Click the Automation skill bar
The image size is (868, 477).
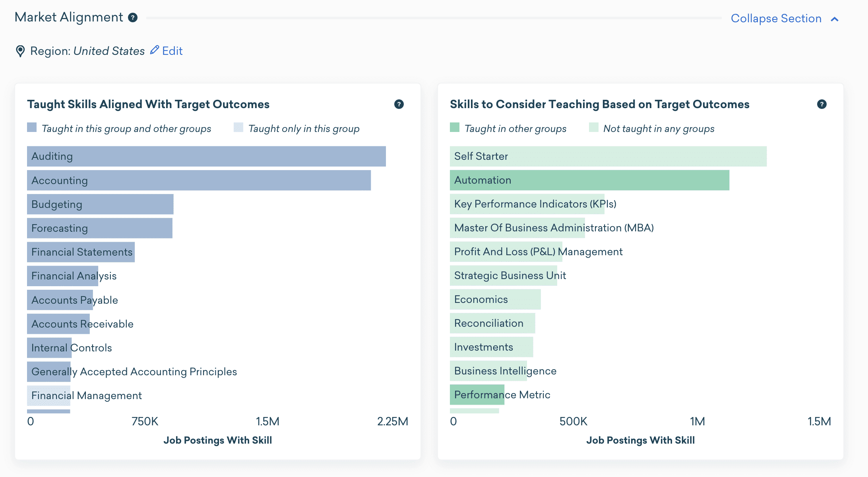(x=589, y=180)
